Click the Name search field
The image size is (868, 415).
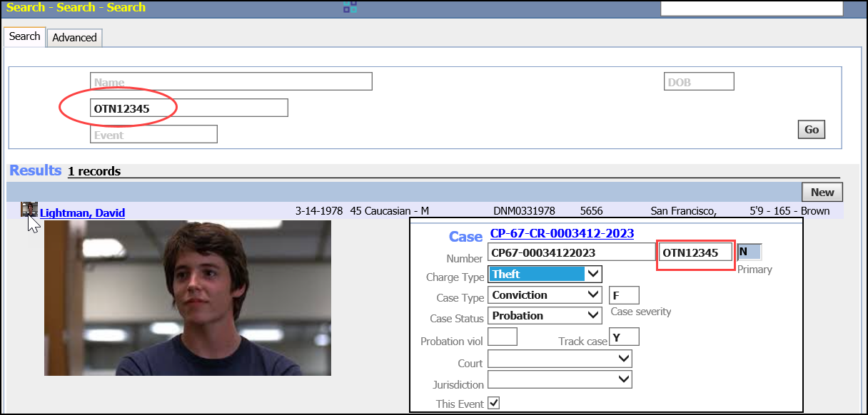coord(231,82)
